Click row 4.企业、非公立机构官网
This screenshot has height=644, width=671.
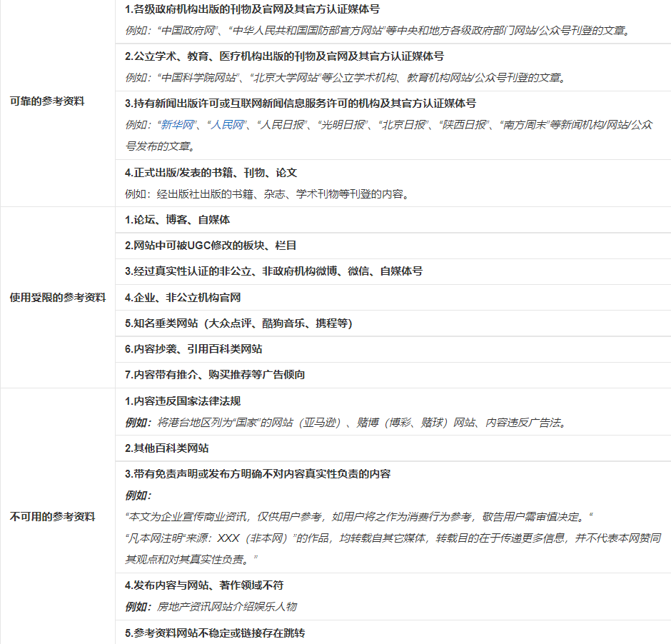click(393, 298)
